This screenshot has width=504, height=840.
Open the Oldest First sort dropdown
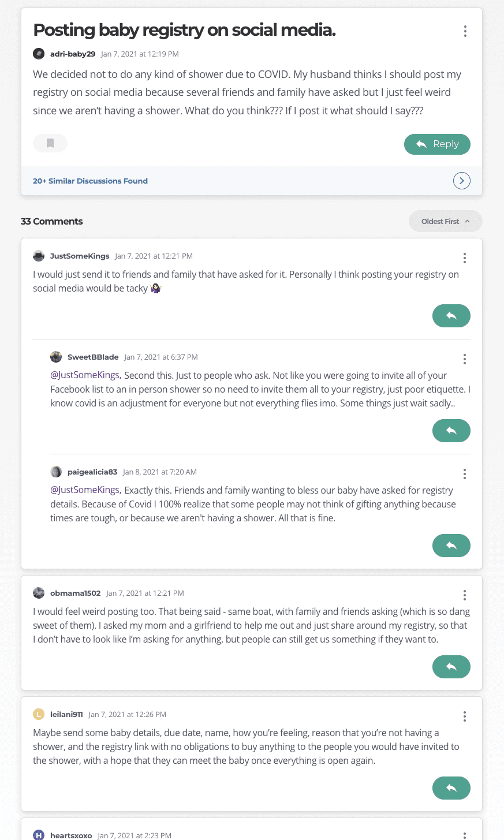[x=445, y=221]
